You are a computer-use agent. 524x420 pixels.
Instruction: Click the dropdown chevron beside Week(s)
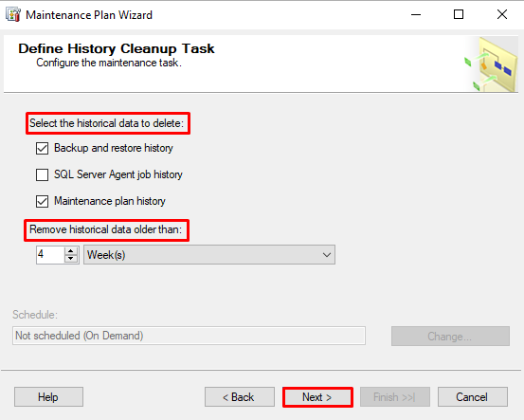point(327,255)
